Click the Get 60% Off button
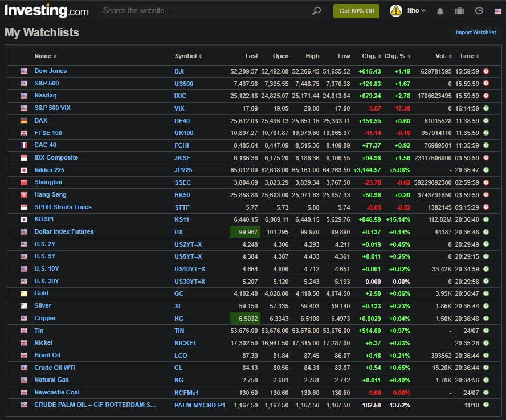Viewport: 506px width, 420px height. pyautogui.click(x=356, y=11)
